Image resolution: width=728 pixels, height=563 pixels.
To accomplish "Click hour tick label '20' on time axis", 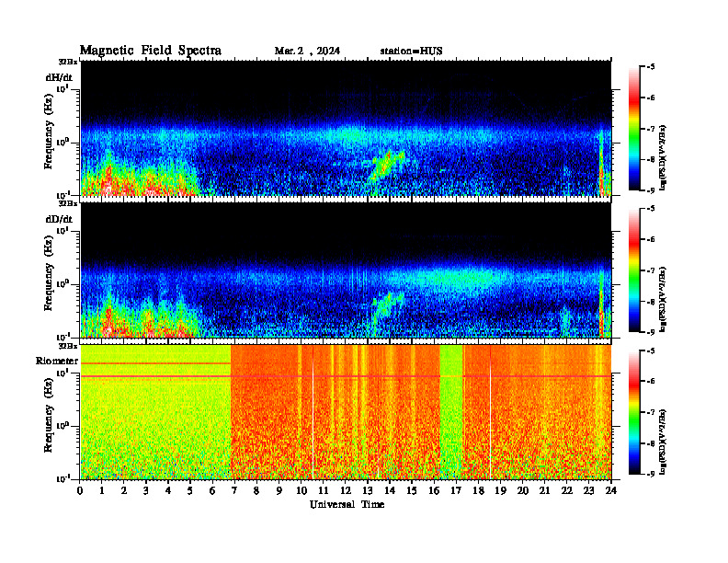I will [x=522, y=490].
